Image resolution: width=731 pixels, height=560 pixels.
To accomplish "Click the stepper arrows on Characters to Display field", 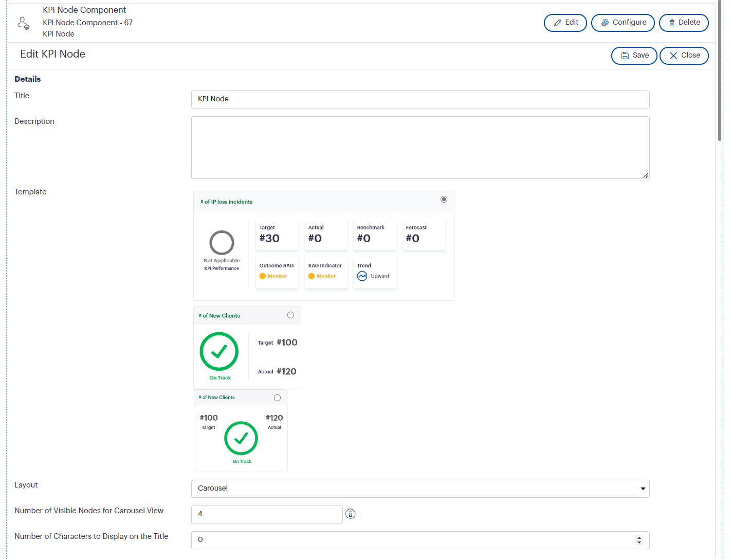I will 639,540.
